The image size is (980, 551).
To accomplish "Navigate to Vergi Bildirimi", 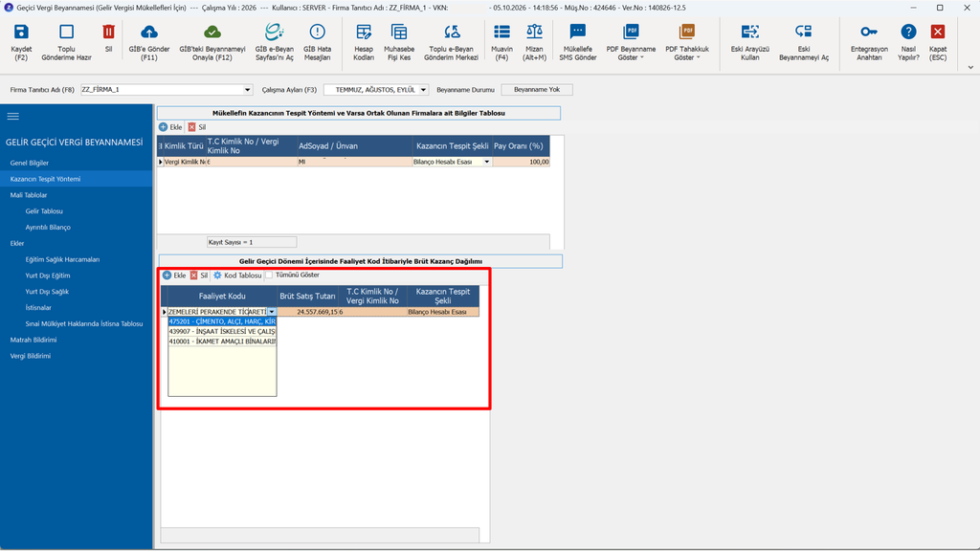I will [x=31, y=356].
